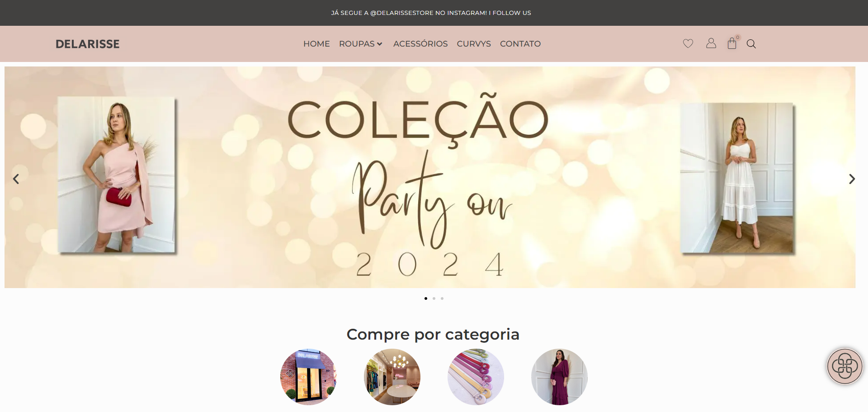Open the CONTATO page link

pyautogui.click(x=520, y=44)
